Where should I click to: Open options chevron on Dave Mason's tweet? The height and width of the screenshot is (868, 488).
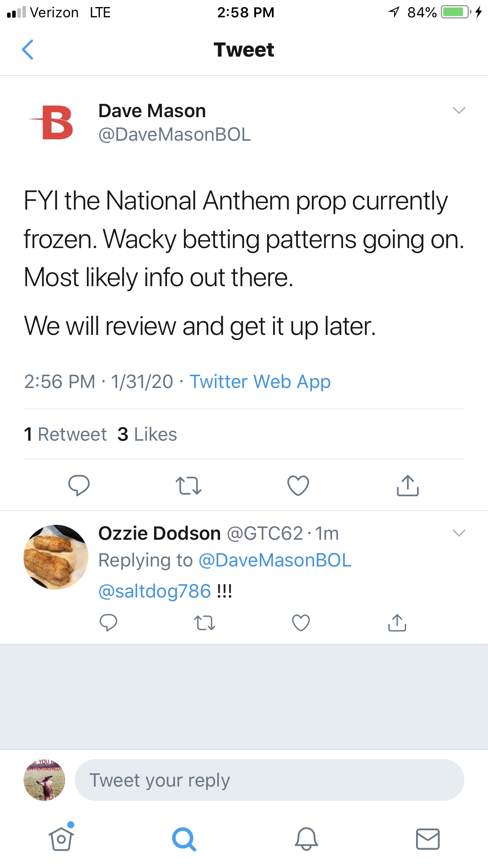pyautogui.click(x=459, y=110)
